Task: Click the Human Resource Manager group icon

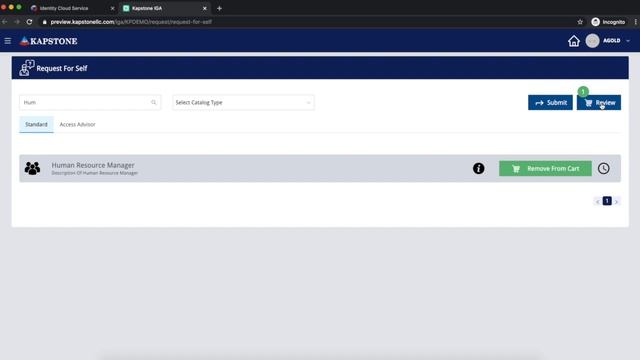Action: coord(32,168)
